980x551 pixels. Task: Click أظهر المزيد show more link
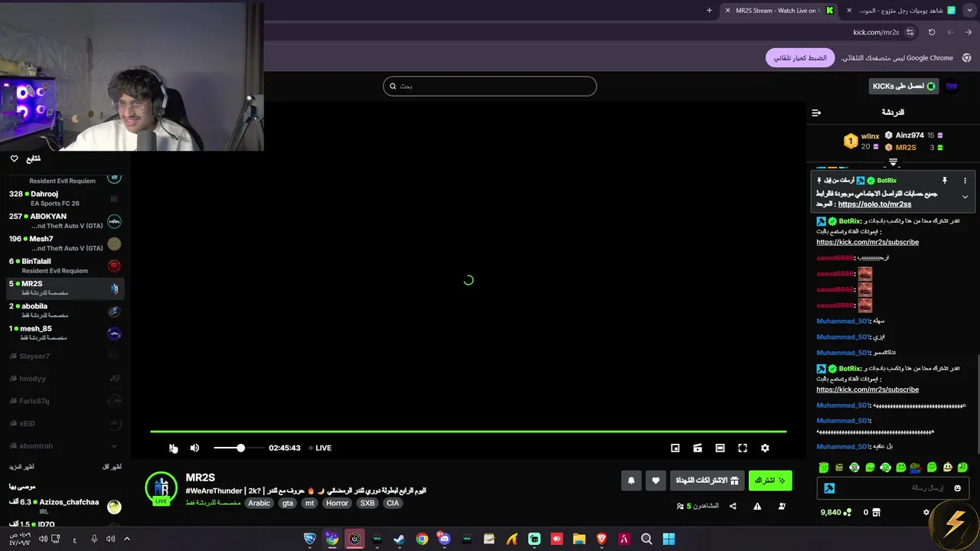(21, 467)
